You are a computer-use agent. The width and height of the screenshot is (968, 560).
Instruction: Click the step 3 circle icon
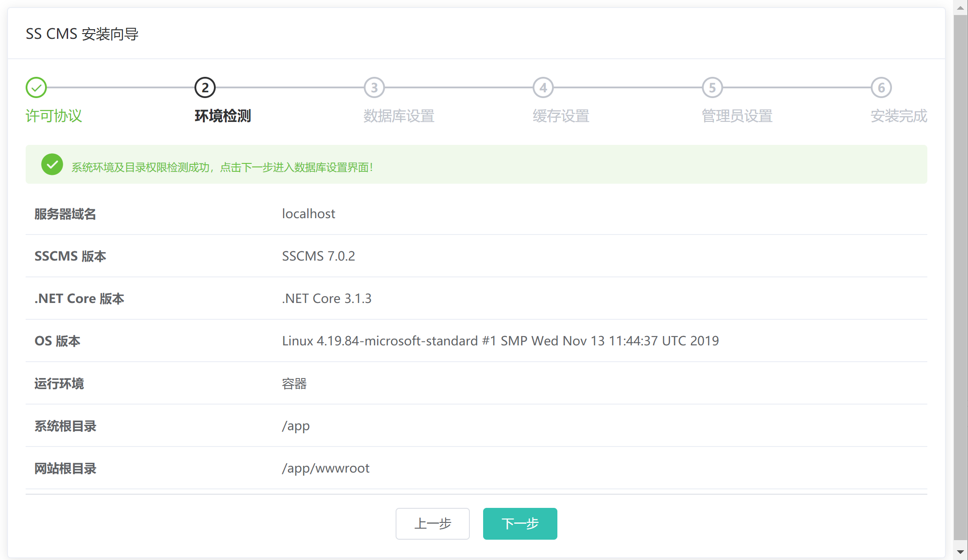pos(374,87)
